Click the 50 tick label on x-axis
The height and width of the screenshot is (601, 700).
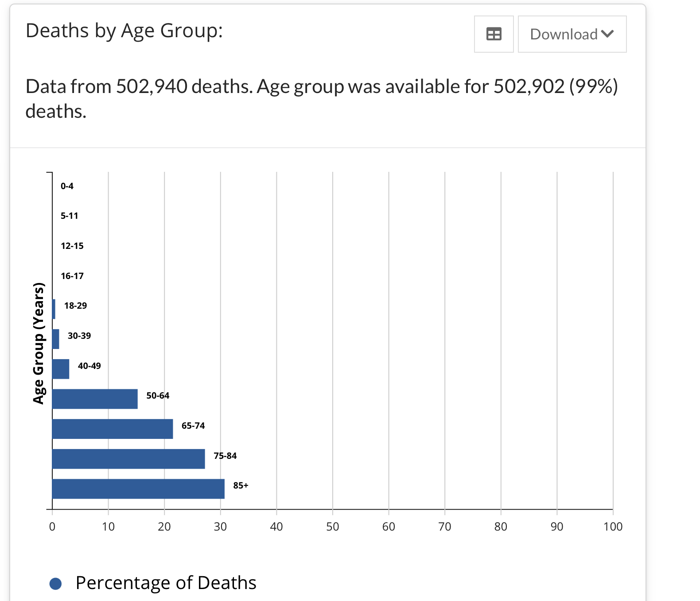click(x=332, y=527)
